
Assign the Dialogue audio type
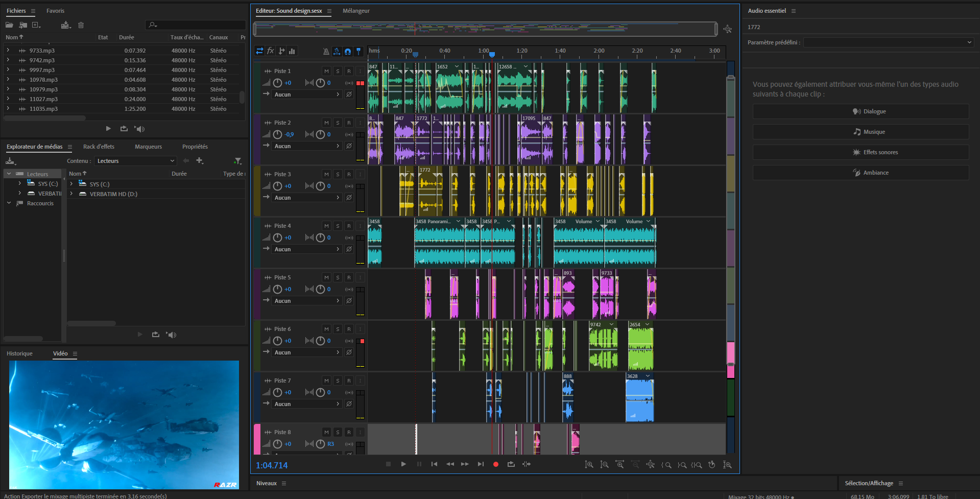click(x=861, y=111)
